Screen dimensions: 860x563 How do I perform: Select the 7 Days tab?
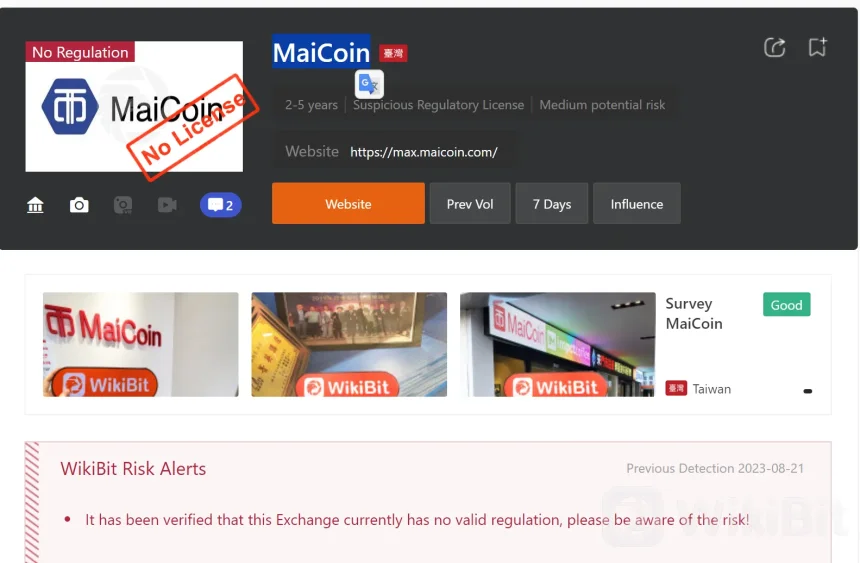[552, 204]
